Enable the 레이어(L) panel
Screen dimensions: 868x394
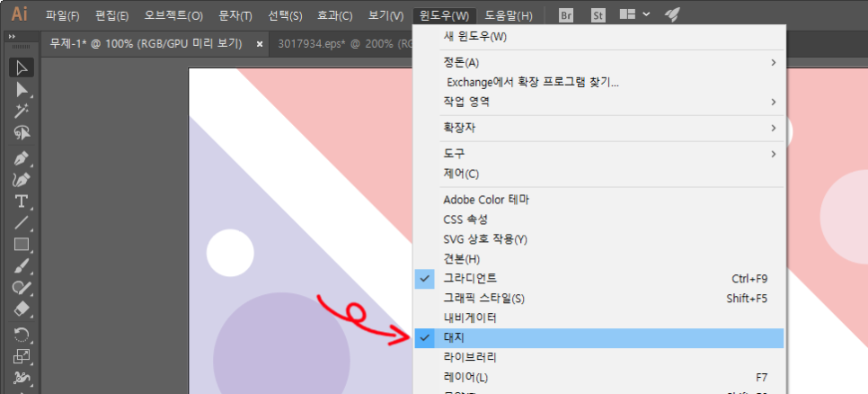pos(465,377)
